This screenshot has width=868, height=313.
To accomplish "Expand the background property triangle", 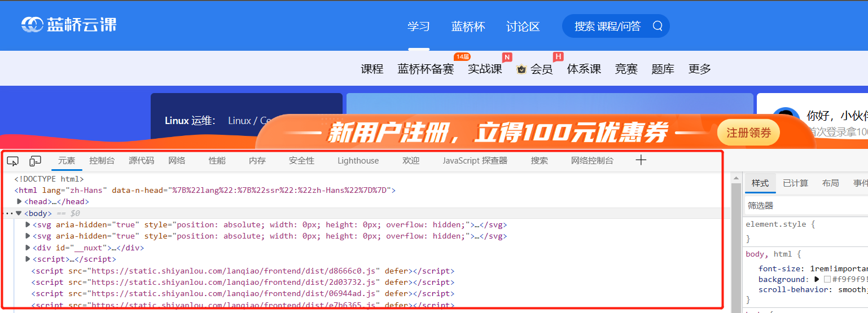I will click(816, 279).
